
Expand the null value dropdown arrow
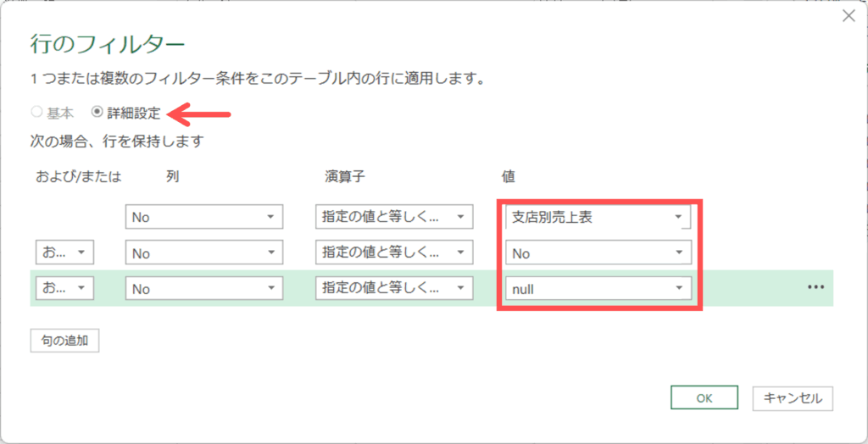(678, 289)
